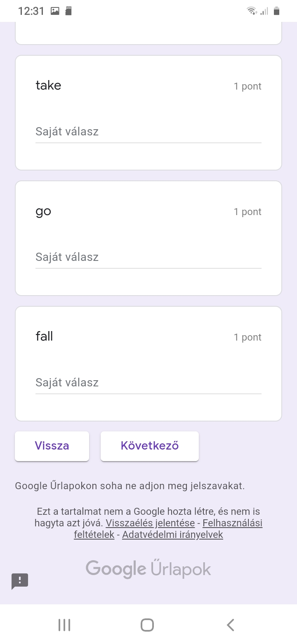Tap the Wi-Fi status icon

point(251,11)
